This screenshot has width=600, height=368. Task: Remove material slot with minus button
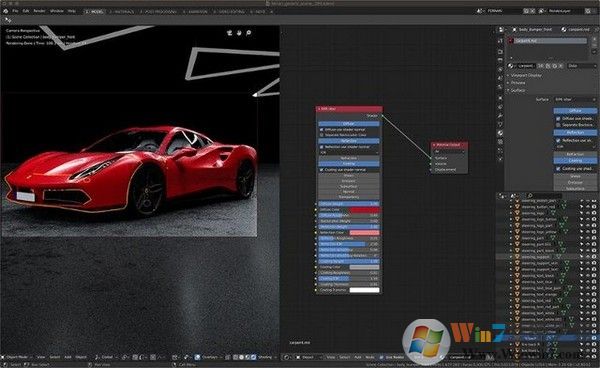[594, 46]
